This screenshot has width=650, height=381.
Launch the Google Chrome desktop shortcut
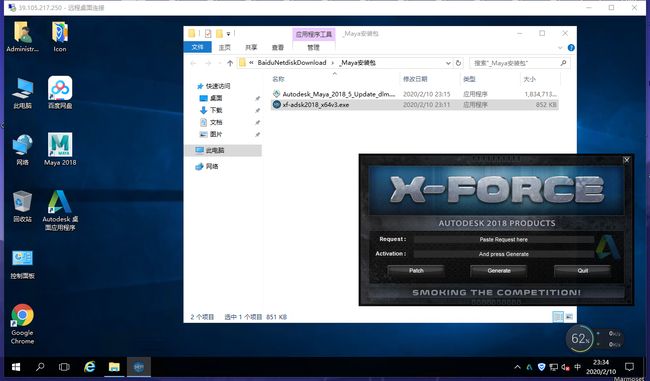click(22, 324)
